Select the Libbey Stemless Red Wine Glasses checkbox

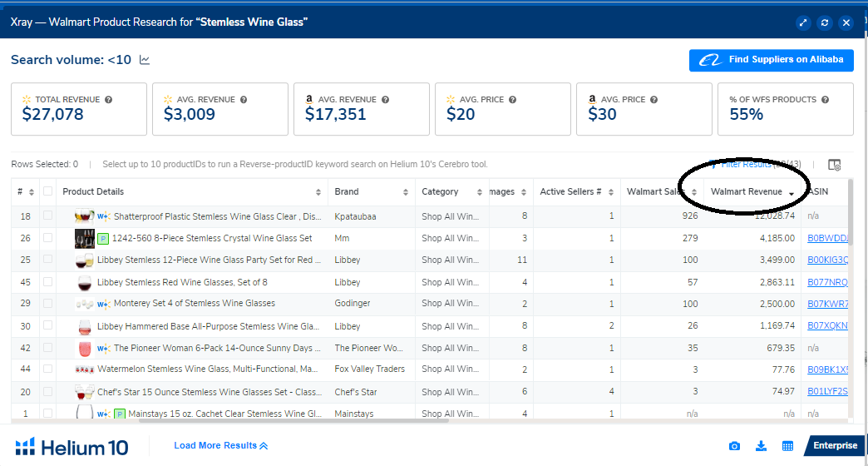pos(47,282)
